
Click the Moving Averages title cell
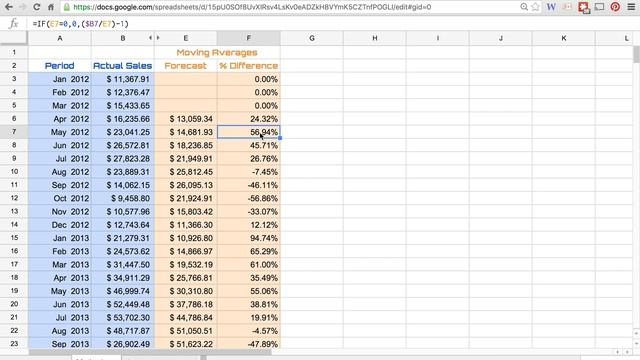click(217, 52)
